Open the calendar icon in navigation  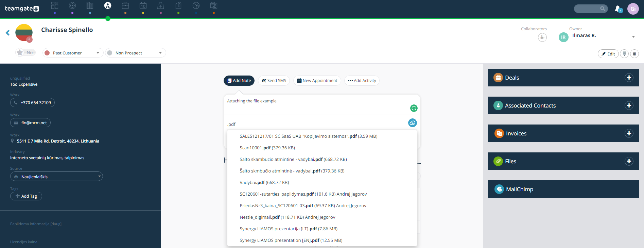[x=143, y=6]
